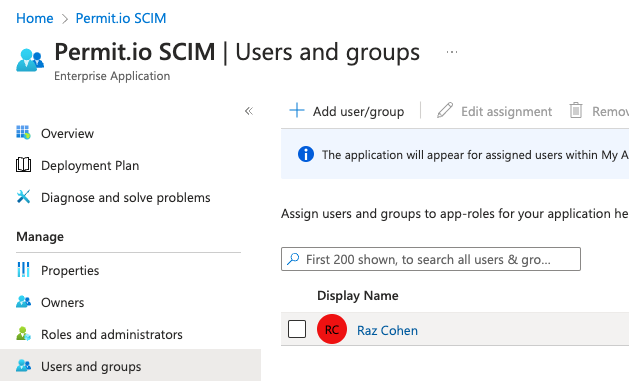This screenshot has height=383, width=629.
Task: Open Deployment Plan book icon
Action: tap(23, 165)
